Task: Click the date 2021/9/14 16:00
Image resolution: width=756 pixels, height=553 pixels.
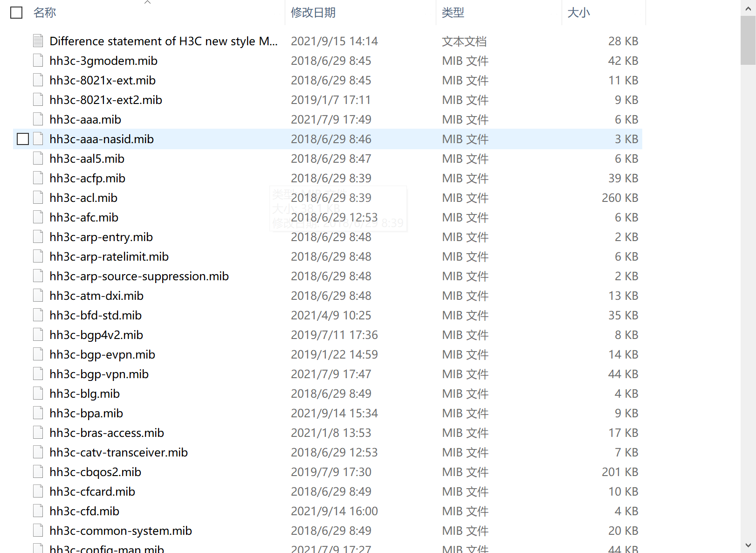Action: pyautogui.click(x=334, y=511)
